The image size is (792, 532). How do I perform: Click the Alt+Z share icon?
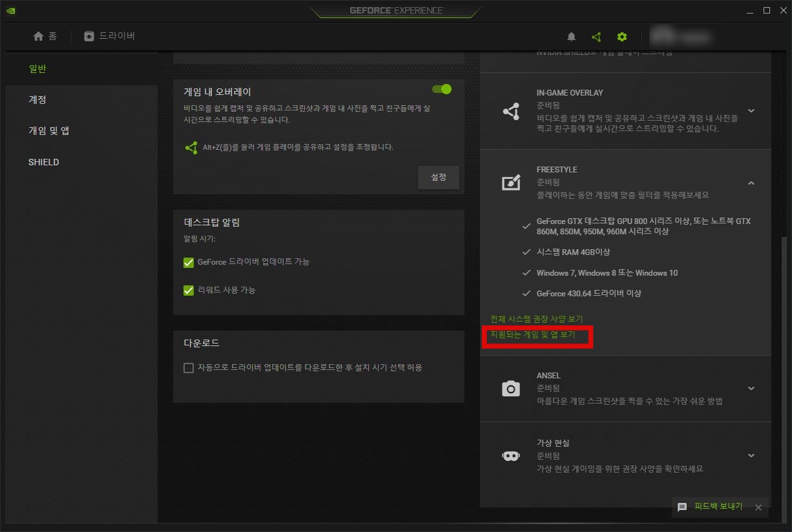pyautogui.click(x=191, y=148)
